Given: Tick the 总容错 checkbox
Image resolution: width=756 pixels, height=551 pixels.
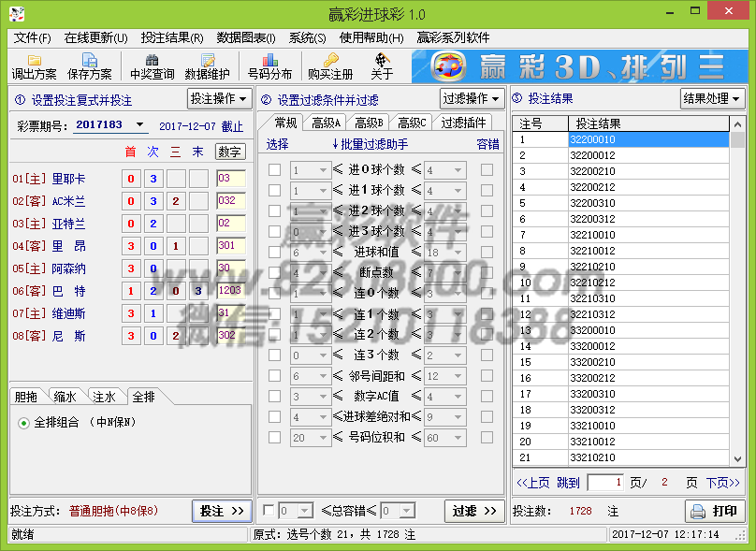Looking at the screenshot, I should (269, 510).
